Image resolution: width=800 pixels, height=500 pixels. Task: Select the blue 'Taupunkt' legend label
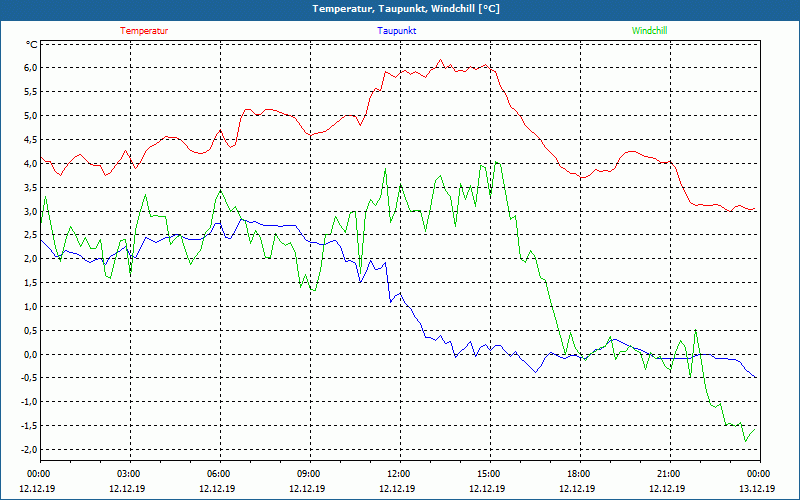coord(396,31)
